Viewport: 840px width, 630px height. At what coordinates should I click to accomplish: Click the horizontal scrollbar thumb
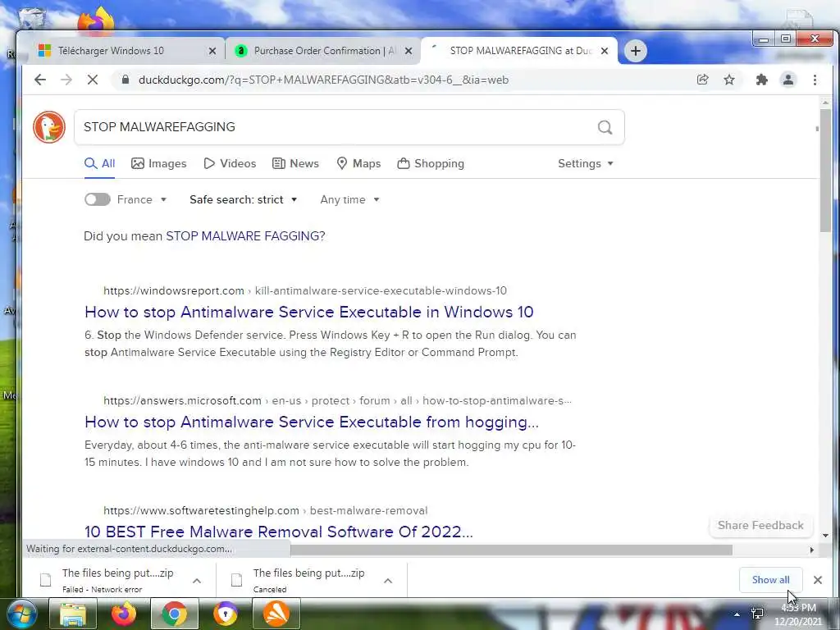511,550
